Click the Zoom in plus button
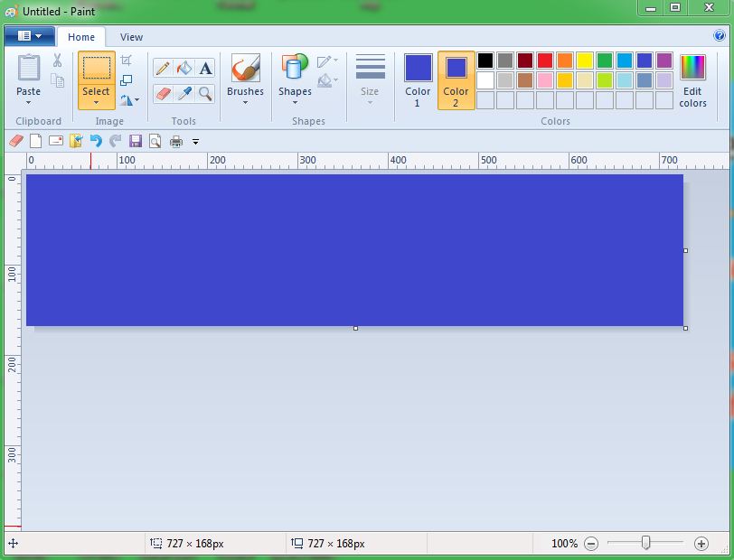This screenshot has height=560, width=734. pyautogui.click(x=701, y=544)
